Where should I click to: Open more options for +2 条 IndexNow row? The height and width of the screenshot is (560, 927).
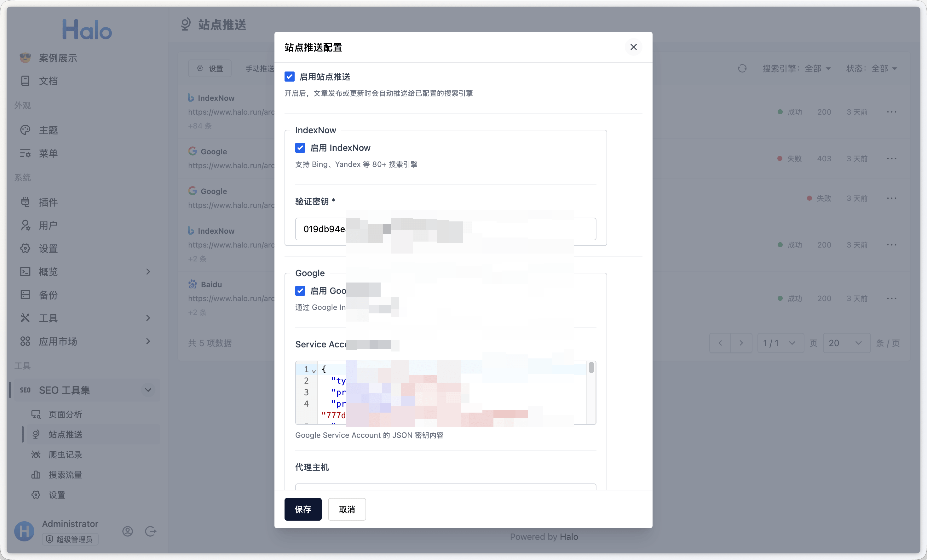(892, 245)
